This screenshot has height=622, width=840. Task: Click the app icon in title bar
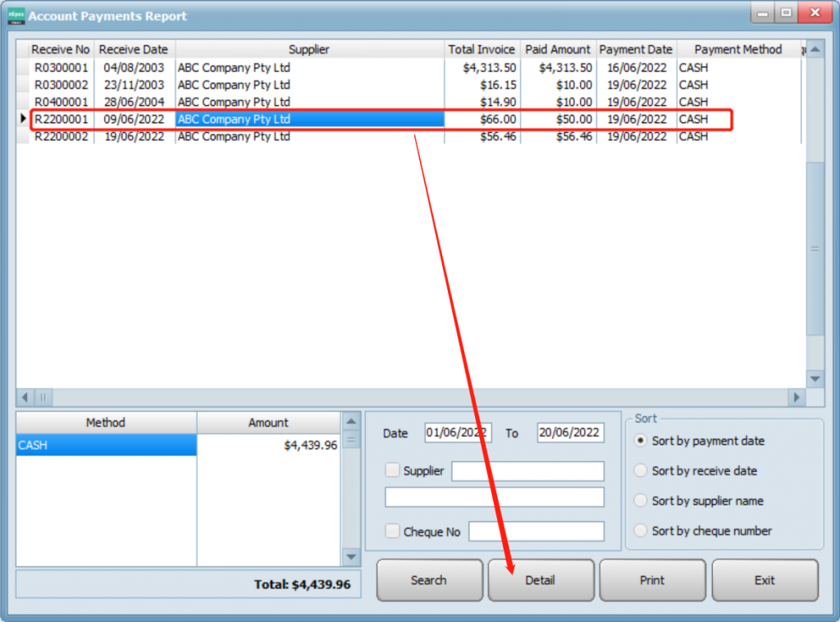(x=16, y=16)
